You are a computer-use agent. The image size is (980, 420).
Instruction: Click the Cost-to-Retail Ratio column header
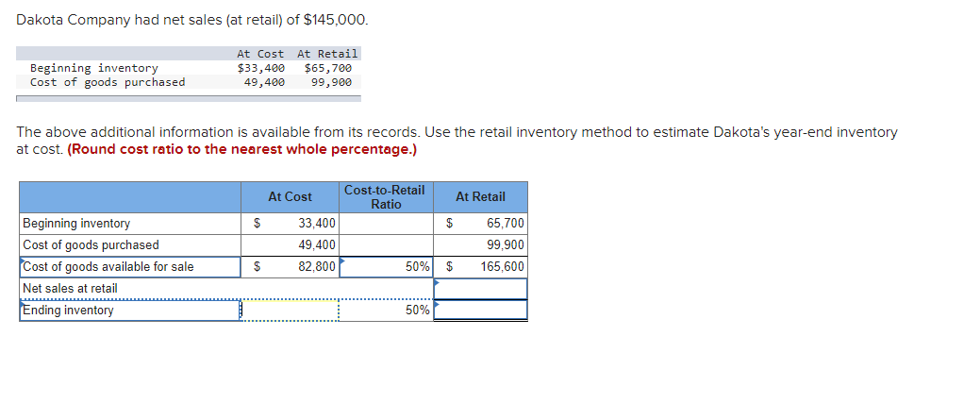[385, 197]
